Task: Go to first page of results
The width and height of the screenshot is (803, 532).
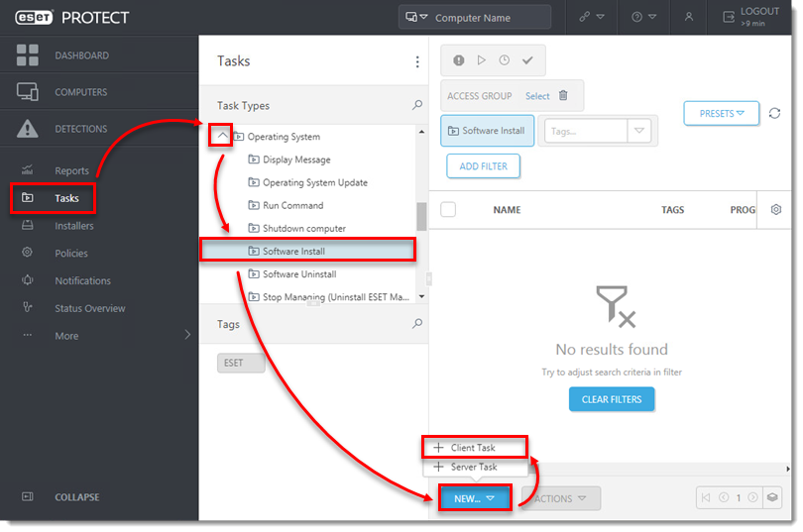Action: [706, 497]
